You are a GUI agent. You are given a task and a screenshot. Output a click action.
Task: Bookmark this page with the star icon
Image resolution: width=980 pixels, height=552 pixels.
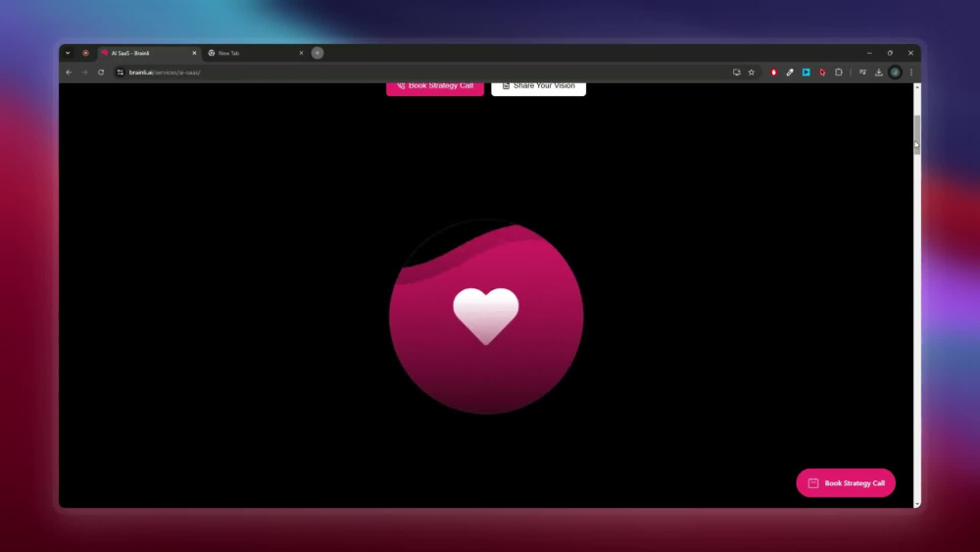click(x=752, y=73)
